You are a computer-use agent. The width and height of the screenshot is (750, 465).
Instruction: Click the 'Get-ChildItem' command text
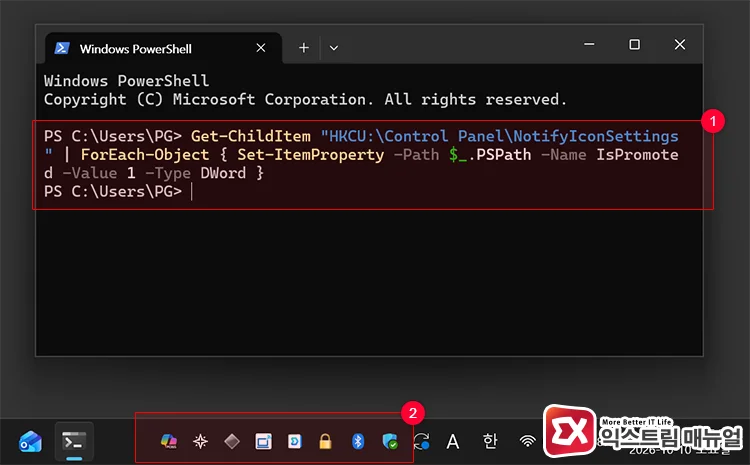pyautogui.click(x=251, y=136)
